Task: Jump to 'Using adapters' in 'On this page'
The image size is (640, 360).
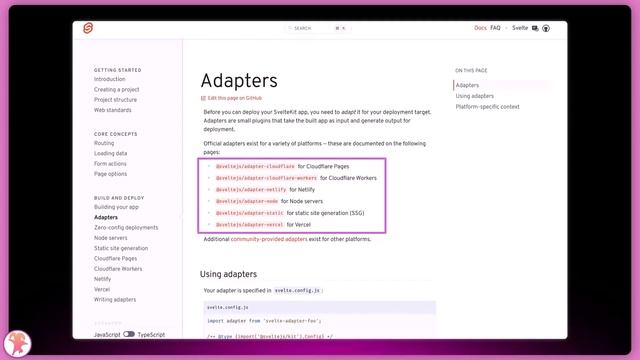Action: 475,96
